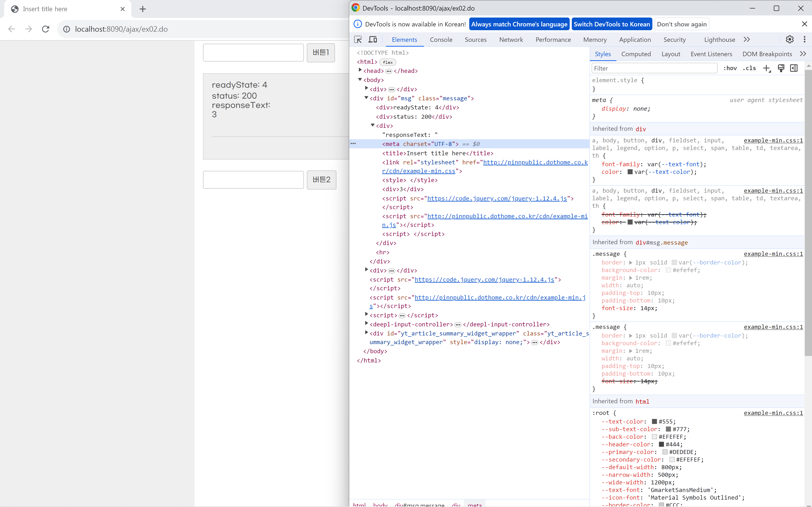This screenshot has height=507, width=812.
Task: Open the DevTools three-dot customize menu
Action: click(804, 40)
